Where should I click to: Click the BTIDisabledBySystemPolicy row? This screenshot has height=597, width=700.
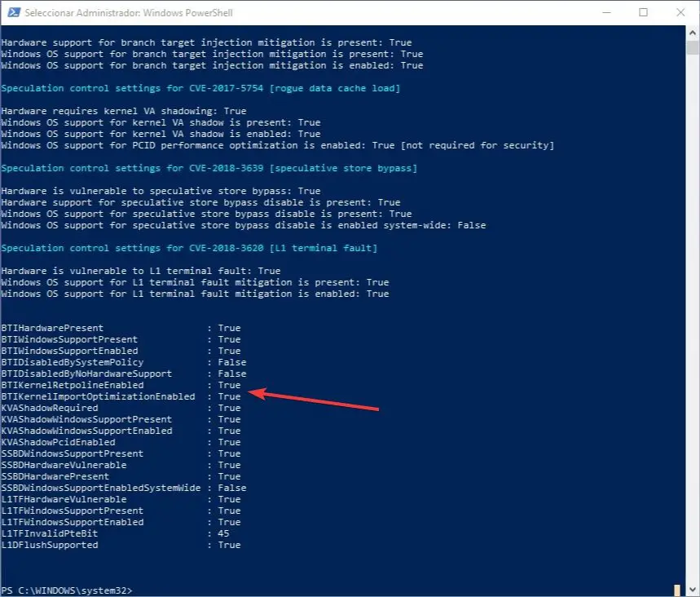pyautogui.click(x=124, y=362)
